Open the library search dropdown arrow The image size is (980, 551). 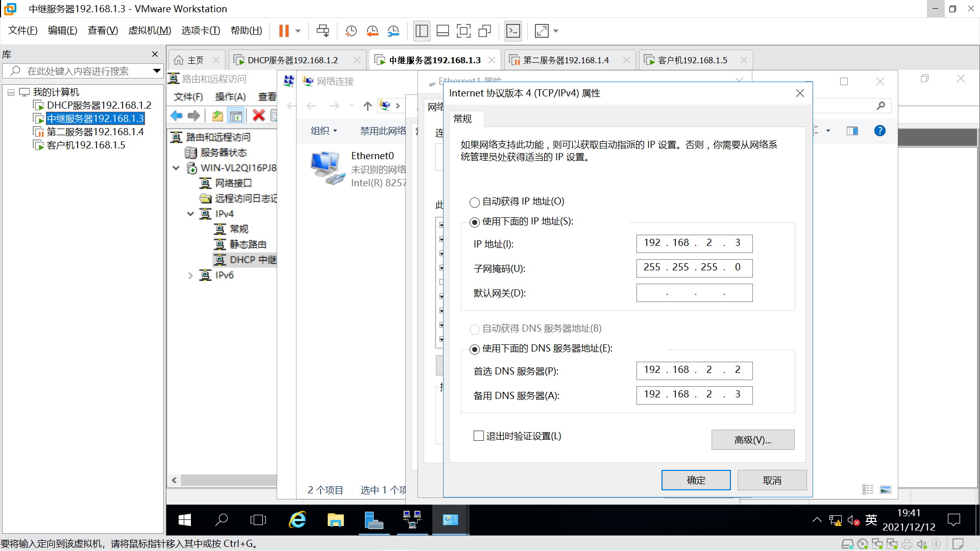157,71
